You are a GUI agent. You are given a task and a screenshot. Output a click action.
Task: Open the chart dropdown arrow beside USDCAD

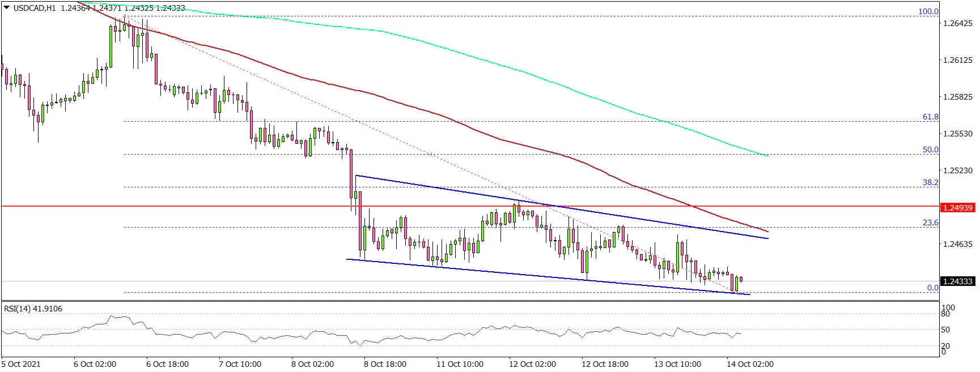[6, 8]
